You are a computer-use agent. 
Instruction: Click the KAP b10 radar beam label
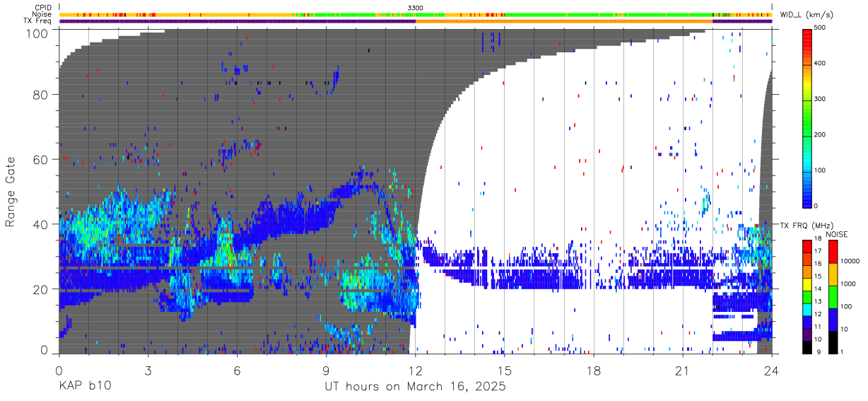[x=85, y=387]
